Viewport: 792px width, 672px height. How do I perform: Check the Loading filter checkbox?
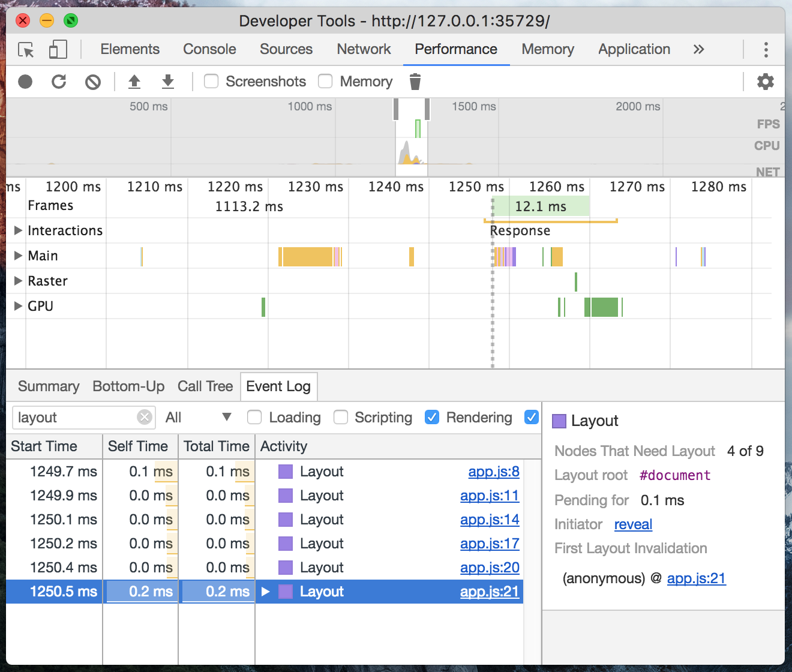(254, 417)
